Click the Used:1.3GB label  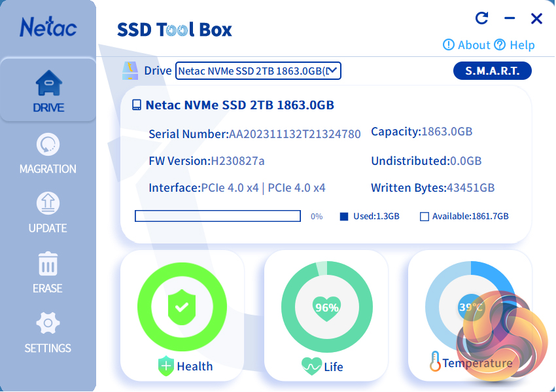376,217
